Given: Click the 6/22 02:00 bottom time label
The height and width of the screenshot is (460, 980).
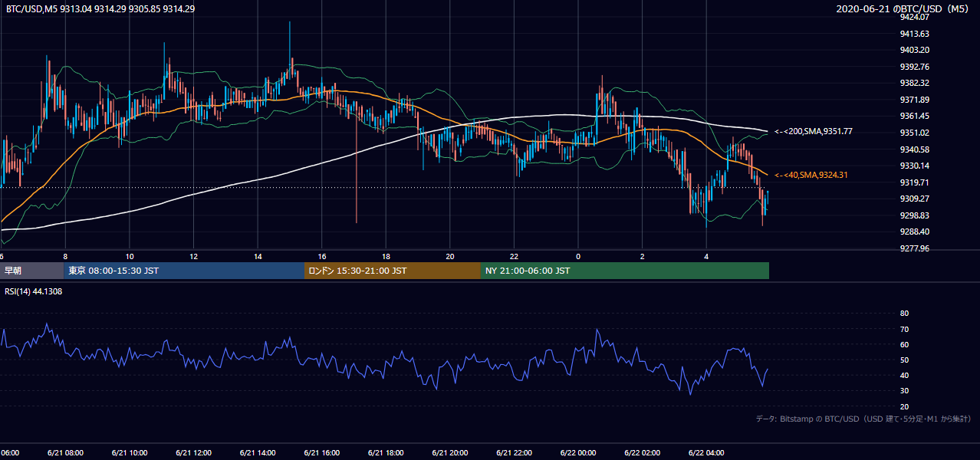Looking at the screenshot, I should tap(642, 453).
